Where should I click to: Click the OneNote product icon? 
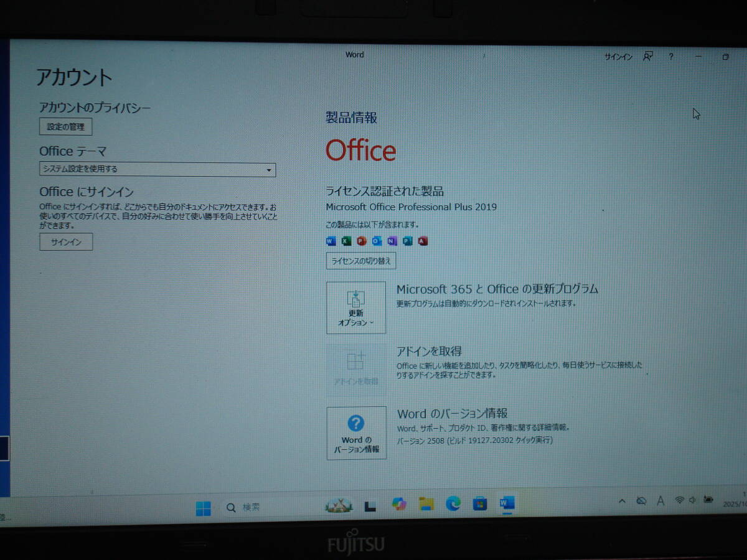tap(392, 241)
